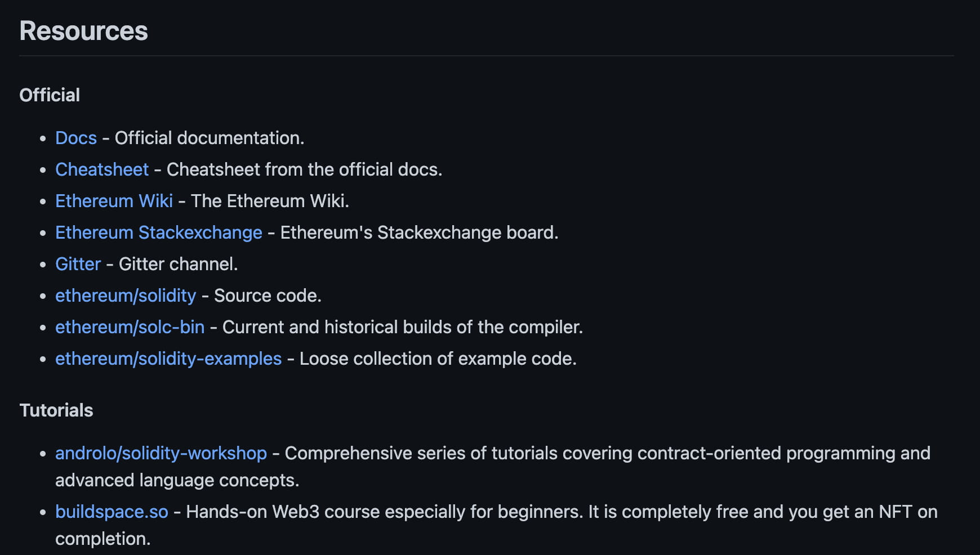Open the androlo/solidity-workshop tutorial link
This screenshot has width=980, height=555.
pos(161,453)
